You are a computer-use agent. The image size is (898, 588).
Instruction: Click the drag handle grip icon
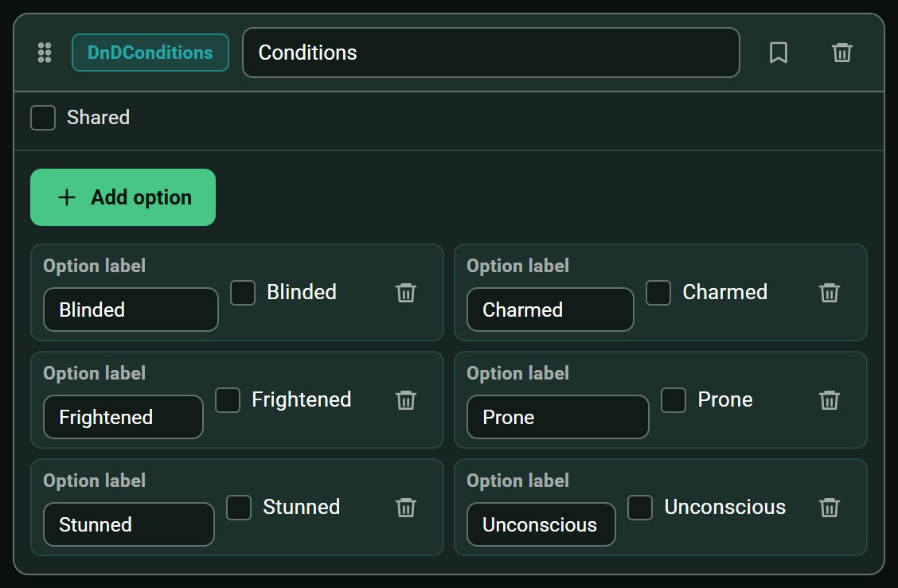(x=45, y=53)
